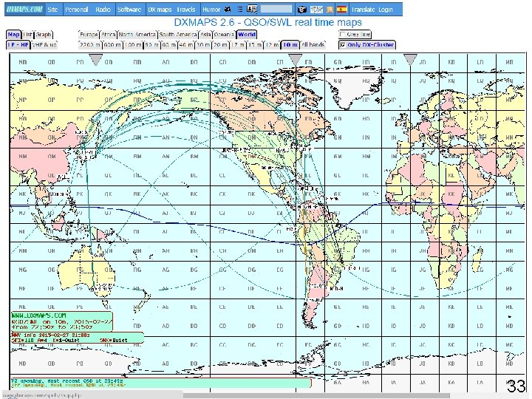Image resolution: width=532 pixels, height=399 pixels.
Task: Open the DX maps menu
Action: [160, 10]
